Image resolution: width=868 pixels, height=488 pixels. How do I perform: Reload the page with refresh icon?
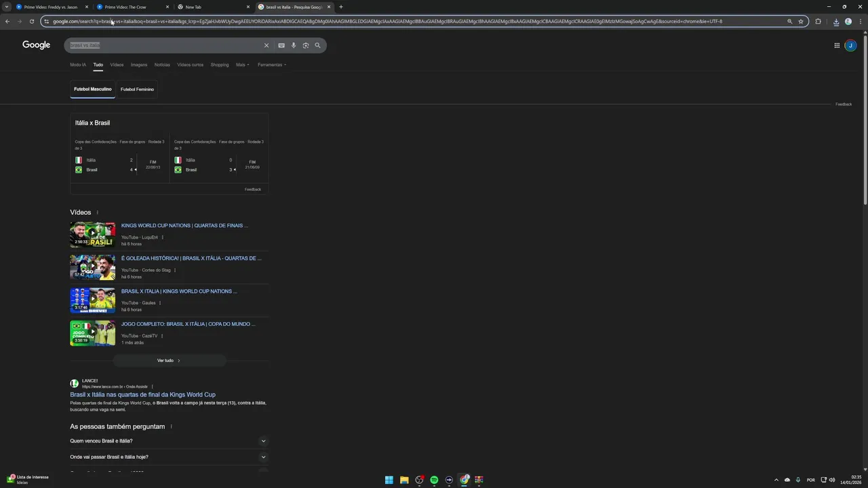click(x=32, y=21)
